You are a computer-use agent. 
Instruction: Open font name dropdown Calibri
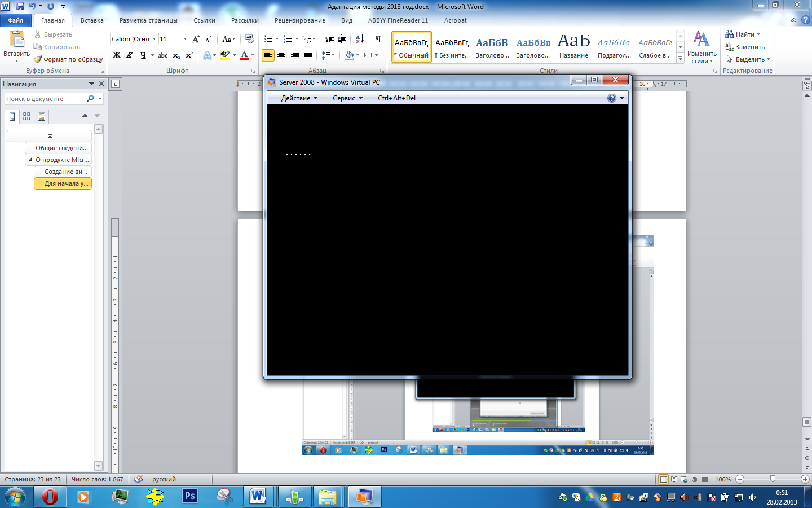coord(154,39)
